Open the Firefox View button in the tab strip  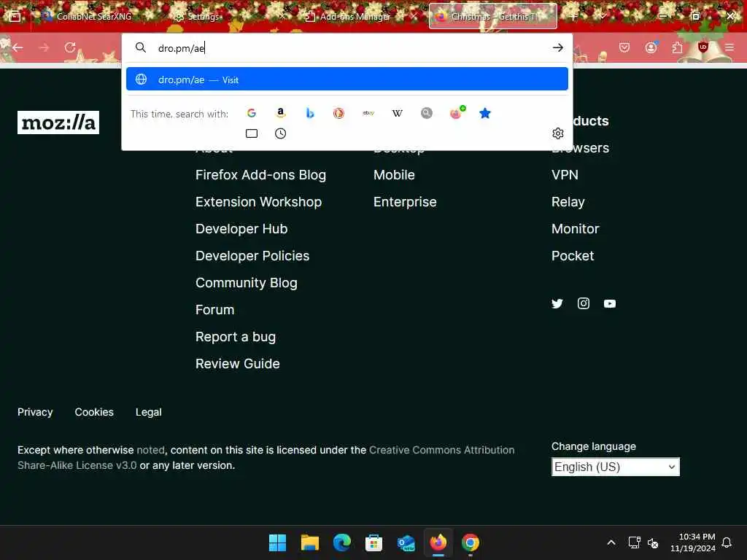pyautogui.click(x=15, y=17)
